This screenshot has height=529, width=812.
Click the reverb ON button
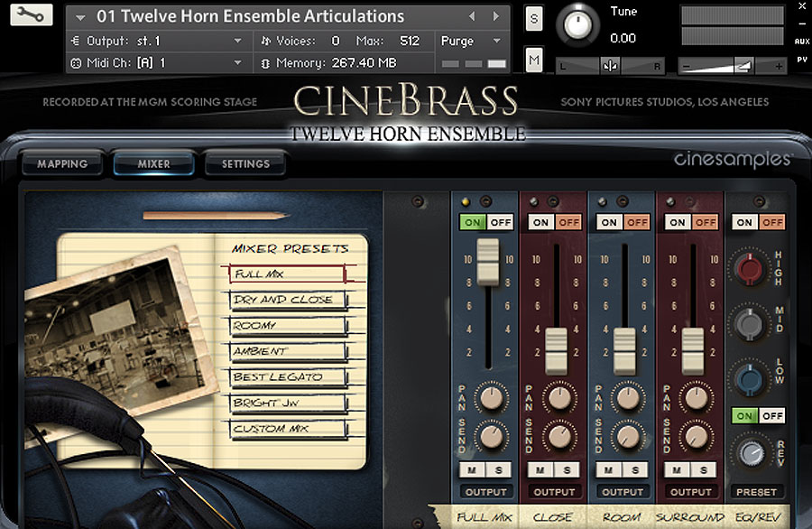(744, 415)
